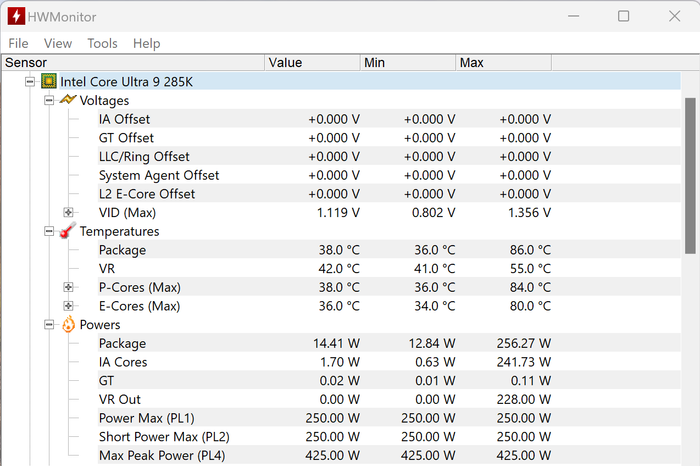Click the Temperatures thermometer icon
Image resolution: width=700 pixels, height=466 pixels.
tap(68, 230)
